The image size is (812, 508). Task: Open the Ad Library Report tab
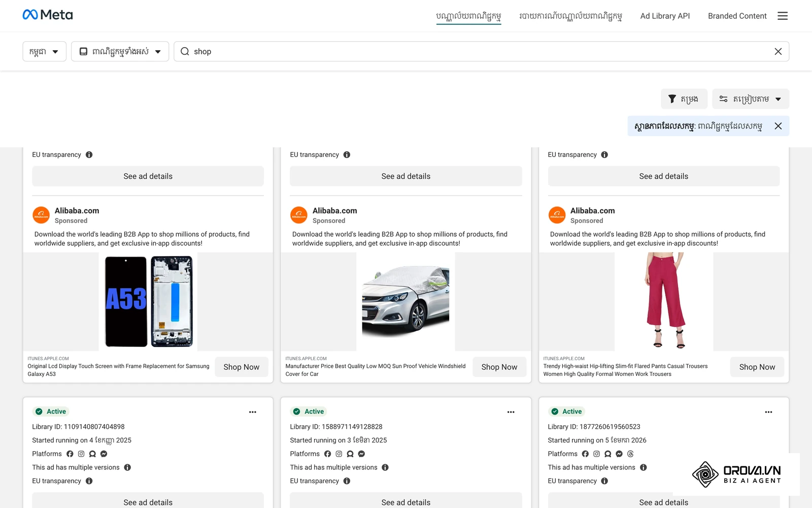click(x=570, y=16)
